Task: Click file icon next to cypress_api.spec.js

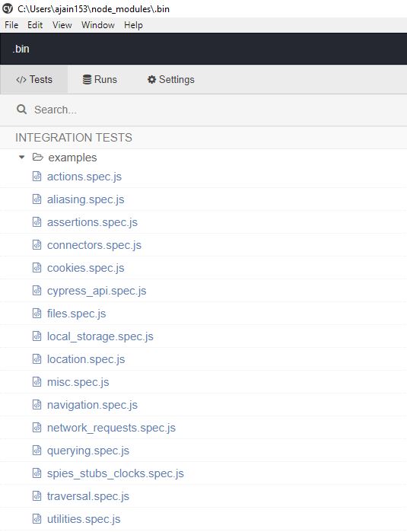Action: [37, 290]
